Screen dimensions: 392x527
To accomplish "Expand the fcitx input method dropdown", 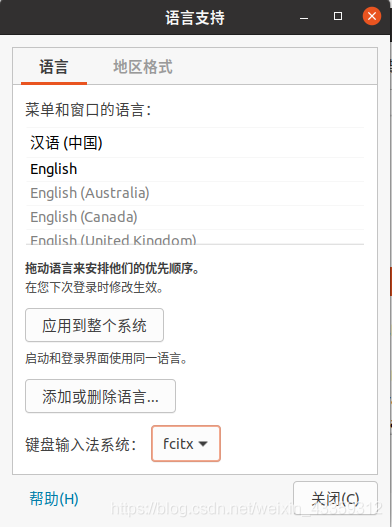I will 186,444.
